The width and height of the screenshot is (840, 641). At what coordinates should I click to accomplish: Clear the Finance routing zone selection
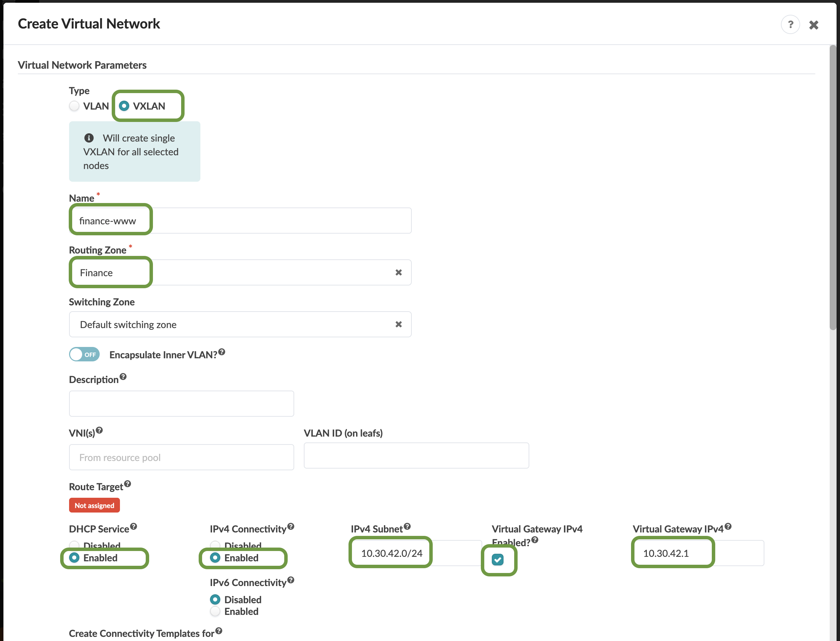tap(398, 272)
